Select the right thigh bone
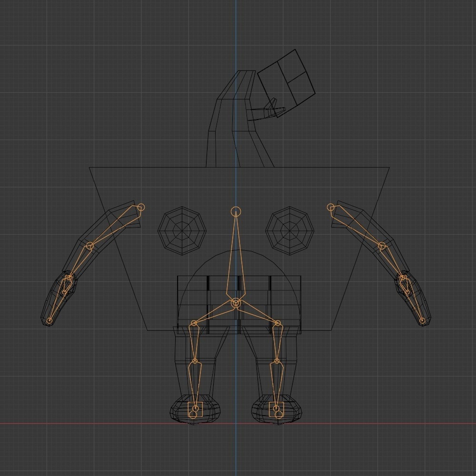The height and width of the screenshot is (476, 476). pos(278,342)
